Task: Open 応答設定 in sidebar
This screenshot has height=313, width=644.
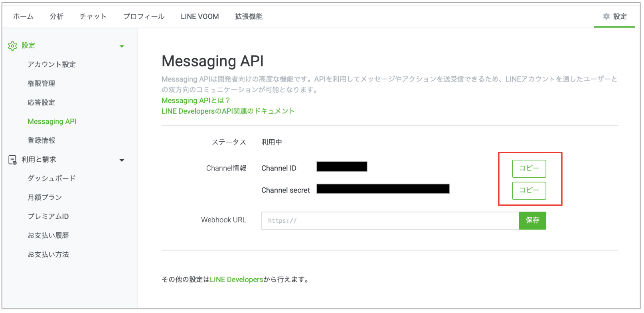Action: point(41,103)
